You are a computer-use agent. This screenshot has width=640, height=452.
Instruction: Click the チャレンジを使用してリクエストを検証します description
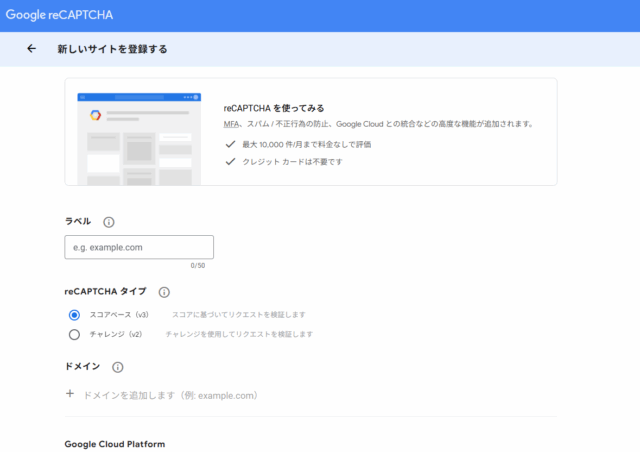(x=239, y=334)
